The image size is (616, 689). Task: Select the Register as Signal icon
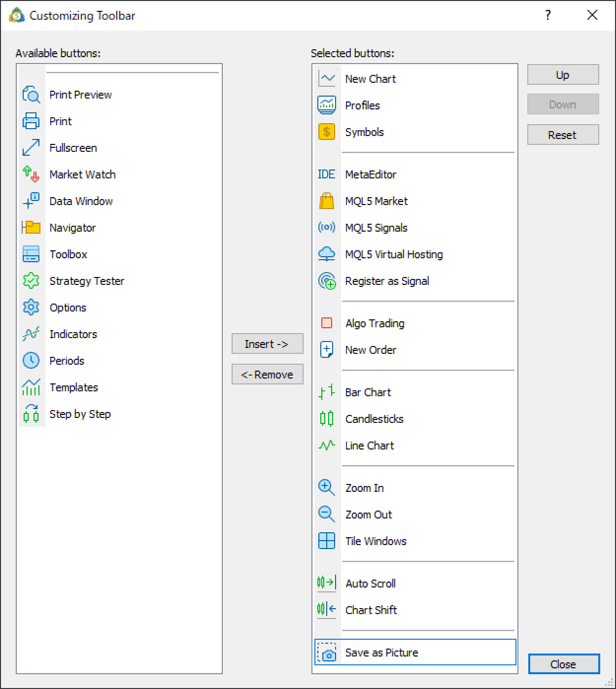click(x=327, y=281)
